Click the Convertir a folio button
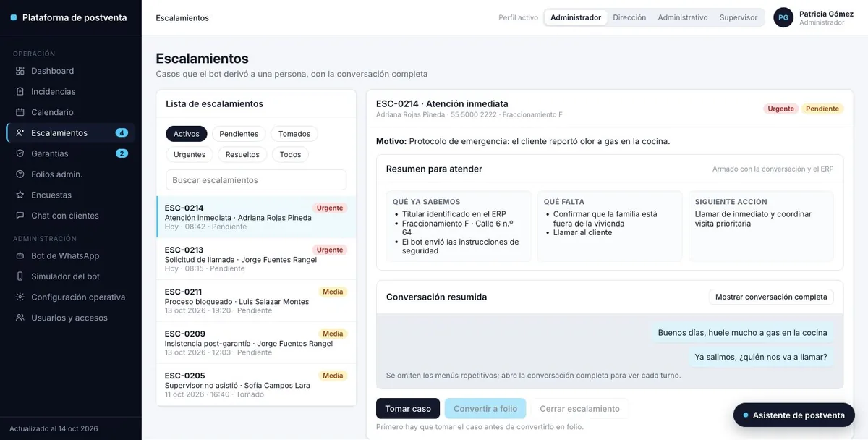This screenshot has width=868, height=440. 485,408
